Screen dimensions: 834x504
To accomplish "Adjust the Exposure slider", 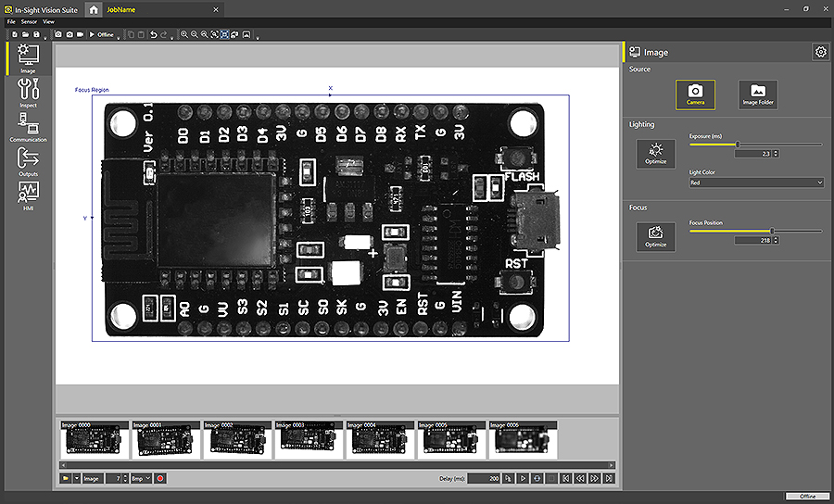I will click(x=738, y=145).
